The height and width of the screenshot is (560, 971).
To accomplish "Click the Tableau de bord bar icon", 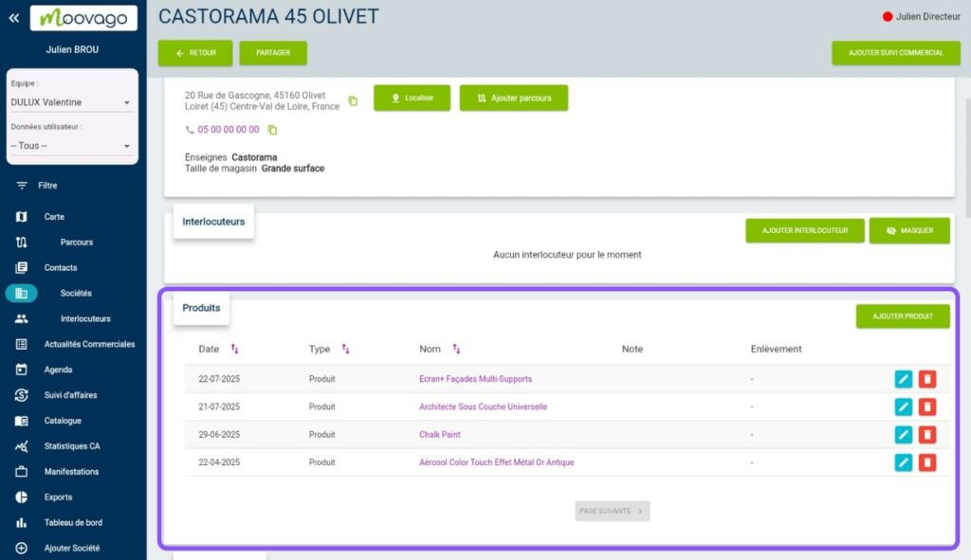I will pos(22,522).
